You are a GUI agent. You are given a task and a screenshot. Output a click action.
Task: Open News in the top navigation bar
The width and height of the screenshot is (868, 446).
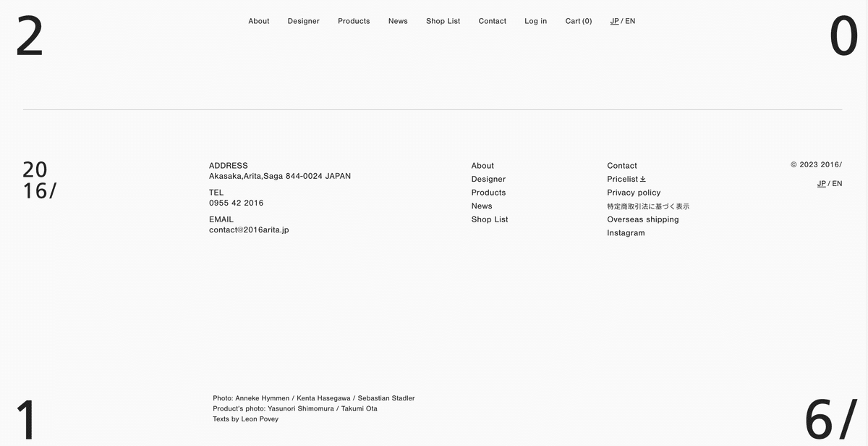click(398, 21)
